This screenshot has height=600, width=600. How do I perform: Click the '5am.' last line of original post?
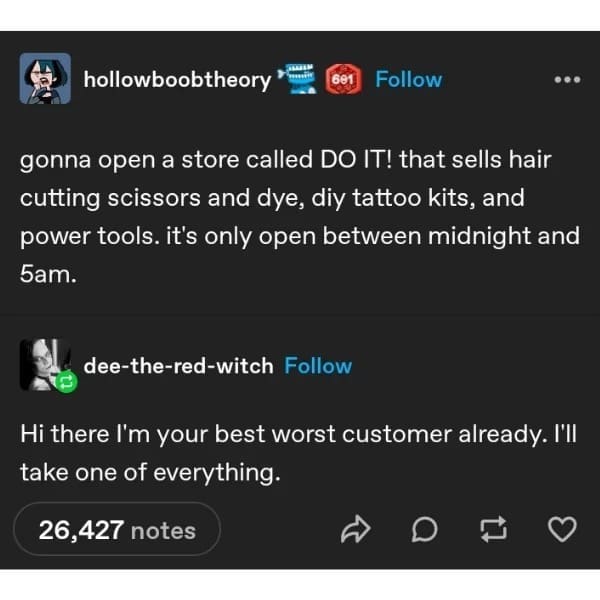point(48,274)
